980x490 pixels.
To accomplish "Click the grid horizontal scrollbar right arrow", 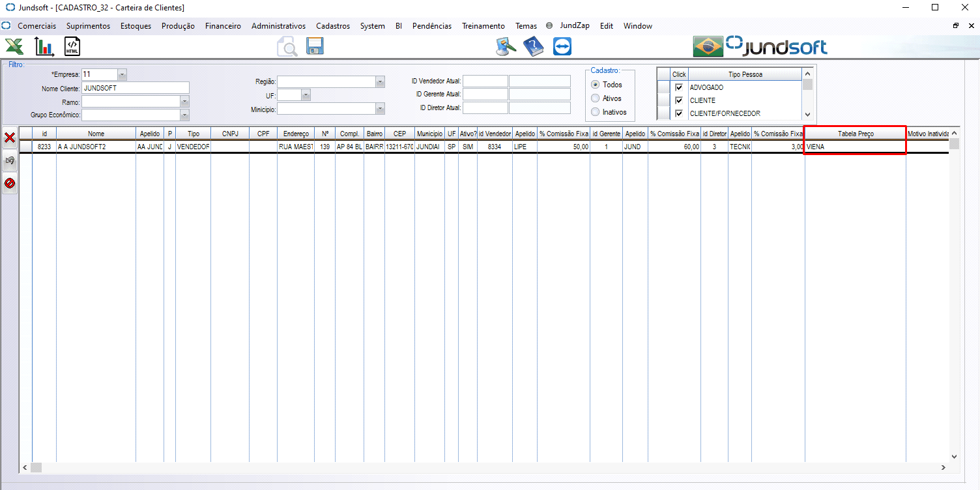I will (943, 468).
